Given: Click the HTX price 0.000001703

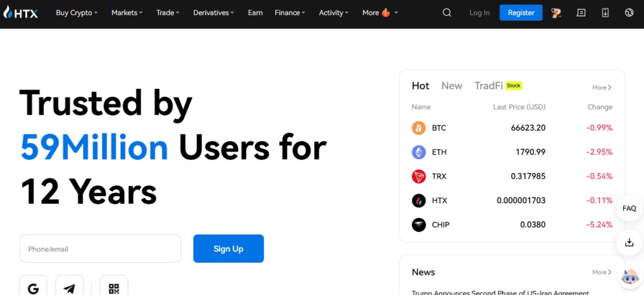Looking at the screenshot, I should (x=521, y=201).
